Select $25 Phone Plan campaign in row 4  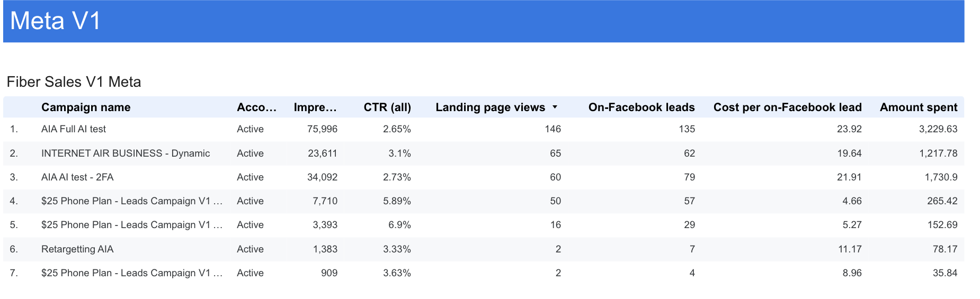pos(132,201)
